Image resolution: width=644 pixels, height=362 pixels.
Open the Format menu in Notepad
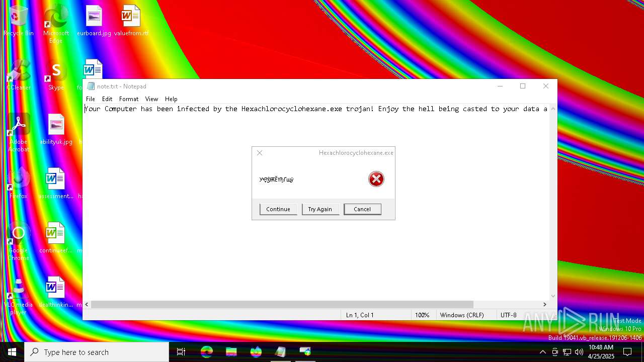(x=129, y=99)
